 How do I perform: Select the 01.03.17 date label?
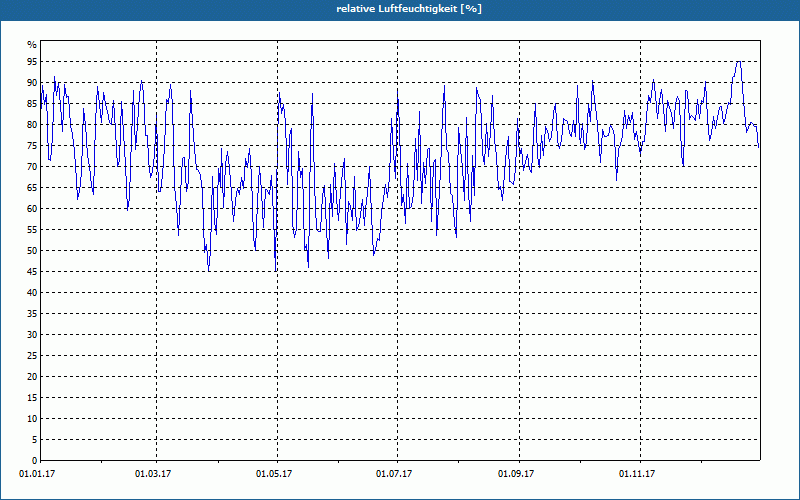pyautogui.click(x=153, y=473)
